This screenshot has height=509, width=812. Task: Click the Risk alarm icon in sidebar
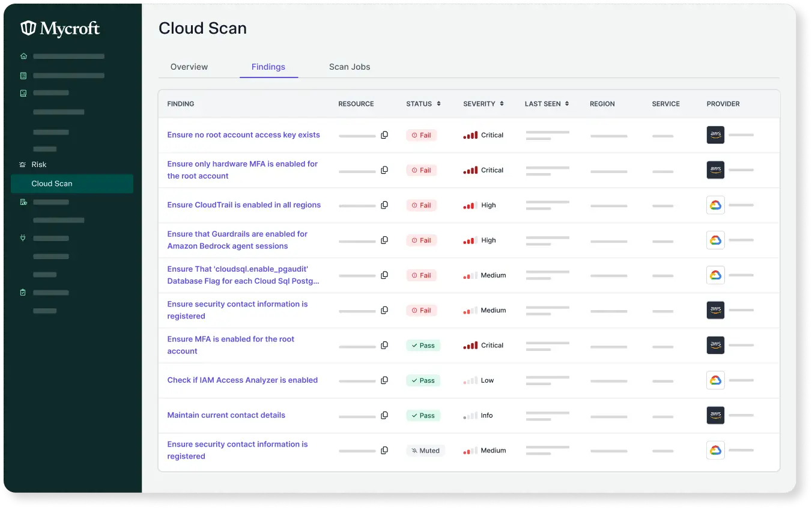pos(23,165)
